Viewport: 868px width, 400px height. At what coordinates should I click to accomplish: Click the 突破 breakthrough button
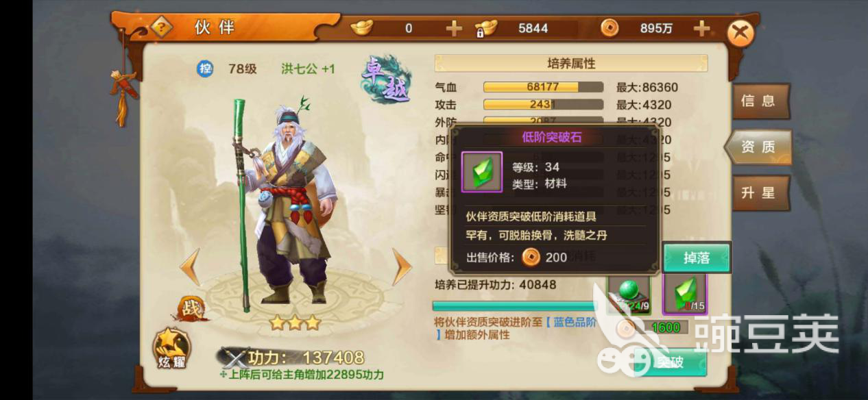[x=671, y=362]
